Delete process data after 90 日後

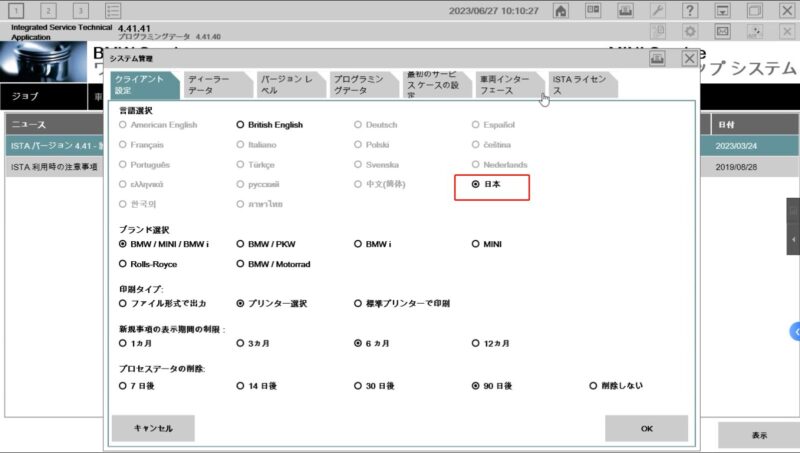[492, 386]
